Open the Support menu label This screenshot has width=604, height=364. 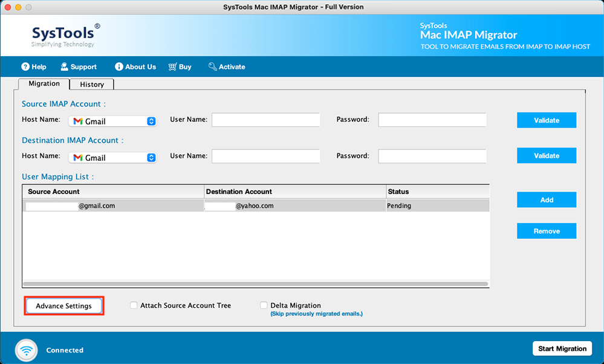83,67
